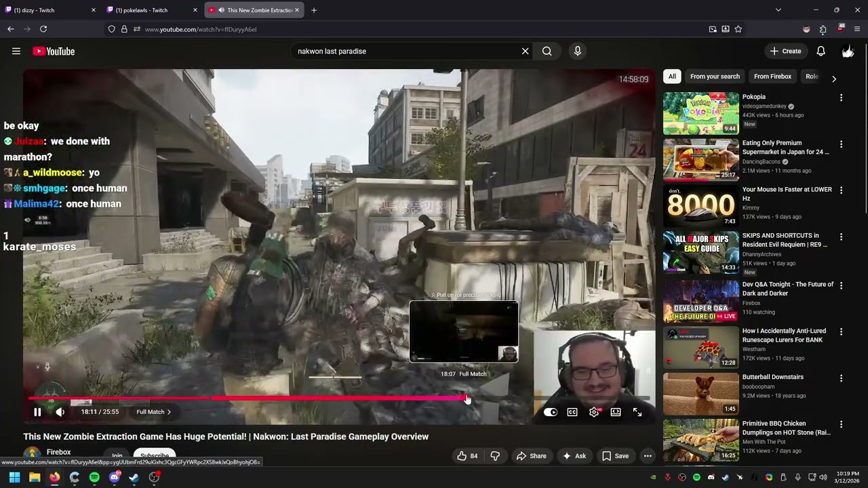The image size is (868, 488).
Task: Open options for Your Mouse Is Faster video
Action: [x=841, y=190]
